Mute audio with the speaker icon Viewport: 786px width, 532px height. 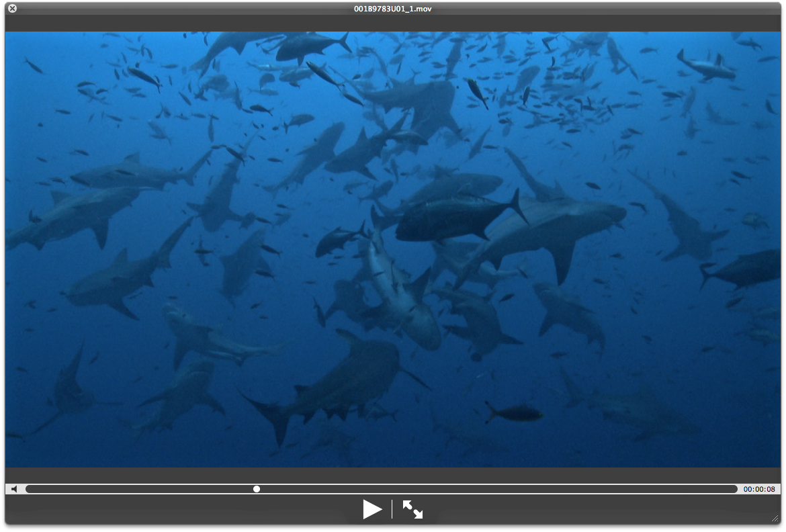click(x=15, y=489)
